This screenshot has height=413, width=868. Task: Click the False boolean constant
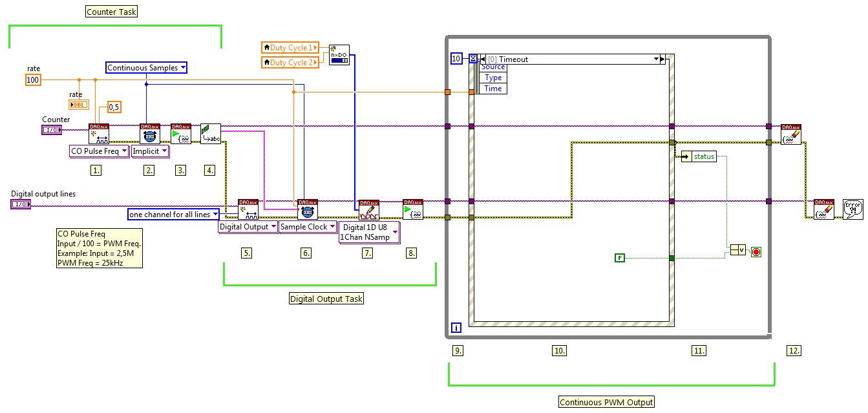[x=620, y=258]
